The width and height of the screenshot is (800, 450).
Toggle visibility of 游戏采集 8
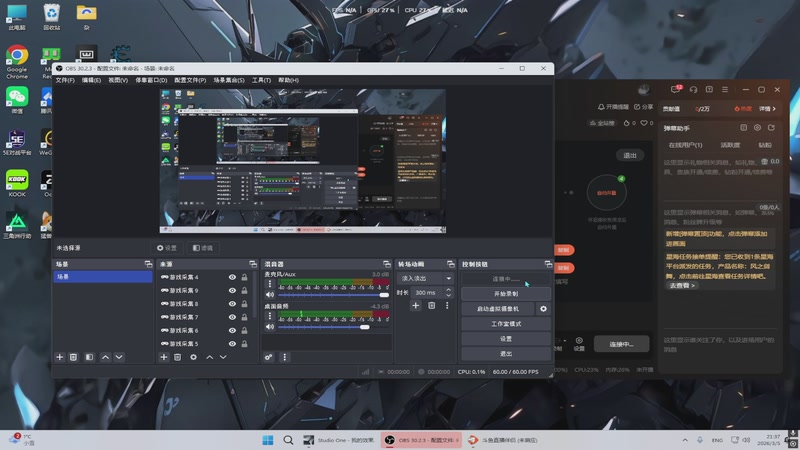[232, 304]
